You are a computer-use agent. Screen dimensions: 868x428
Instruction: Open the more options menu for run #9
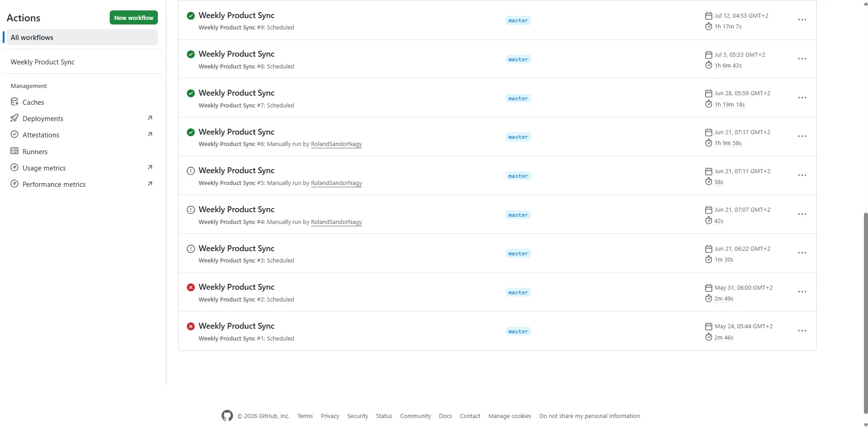tap(802, 20)
